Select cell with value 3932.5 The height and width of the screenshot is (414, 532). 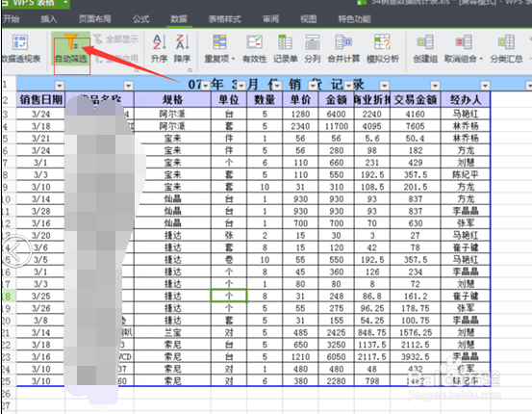pyautogui.click(x=416, y=357)
